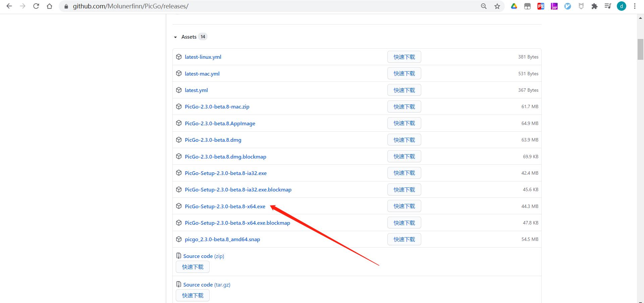Download PicGo-2.3.0-beta.8.dmg link
The image size is (644, 303).
[x=213, y=140]
